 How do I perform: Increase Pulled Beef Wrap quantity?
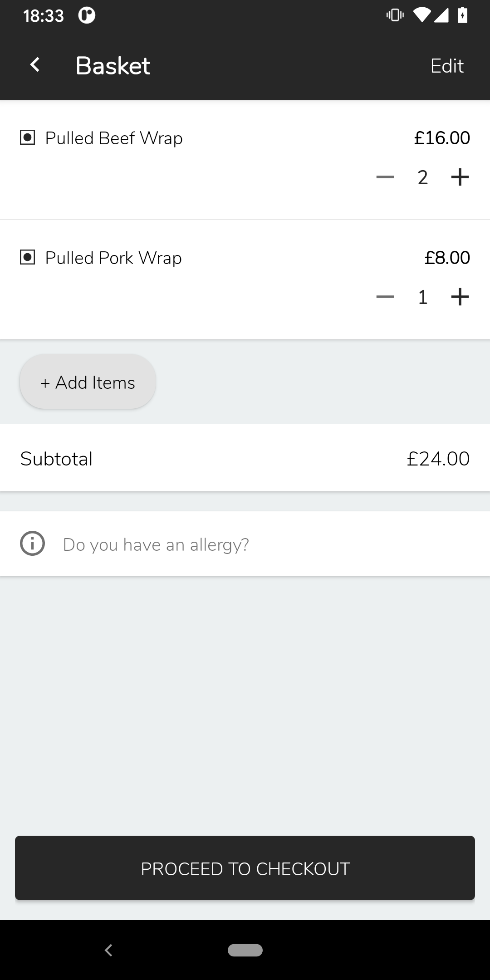(460, 177)
